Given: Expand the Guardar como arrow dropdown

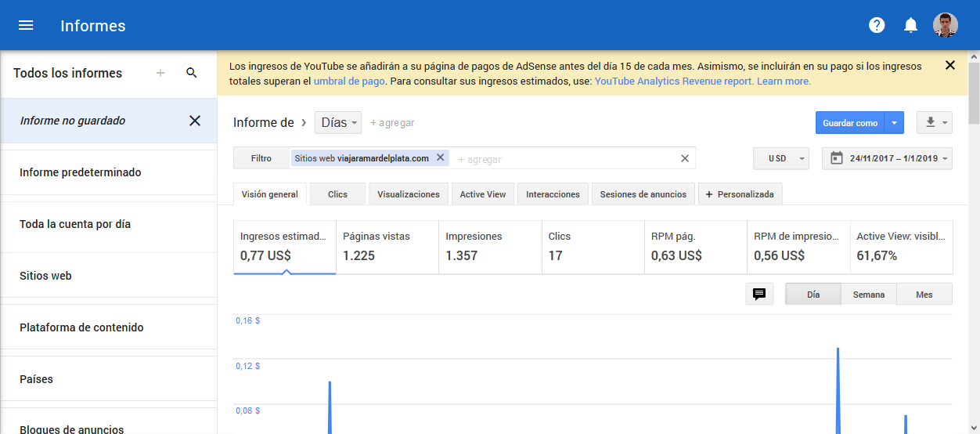Looking at the screenshot, I should click(894, 123).
